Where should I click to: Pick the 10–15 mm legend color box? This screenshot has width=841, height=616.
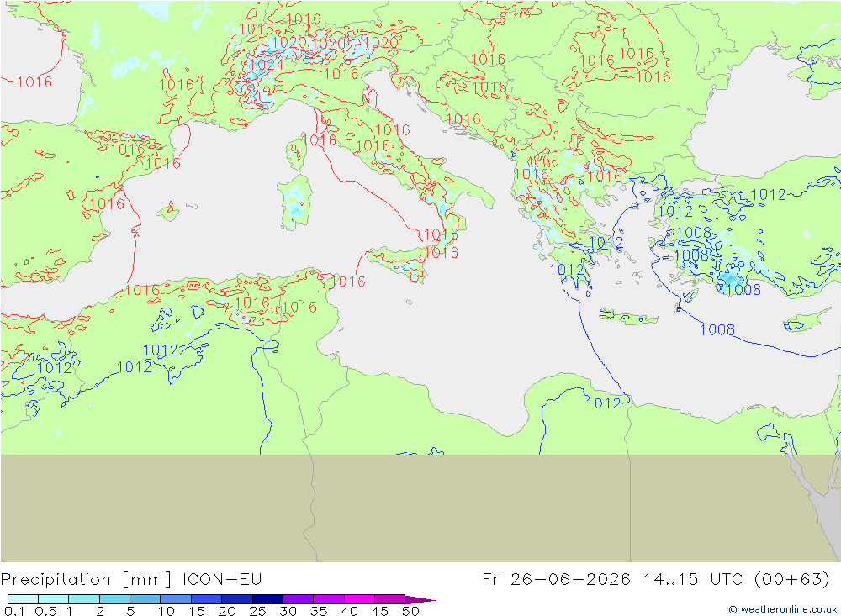[176, 599]
